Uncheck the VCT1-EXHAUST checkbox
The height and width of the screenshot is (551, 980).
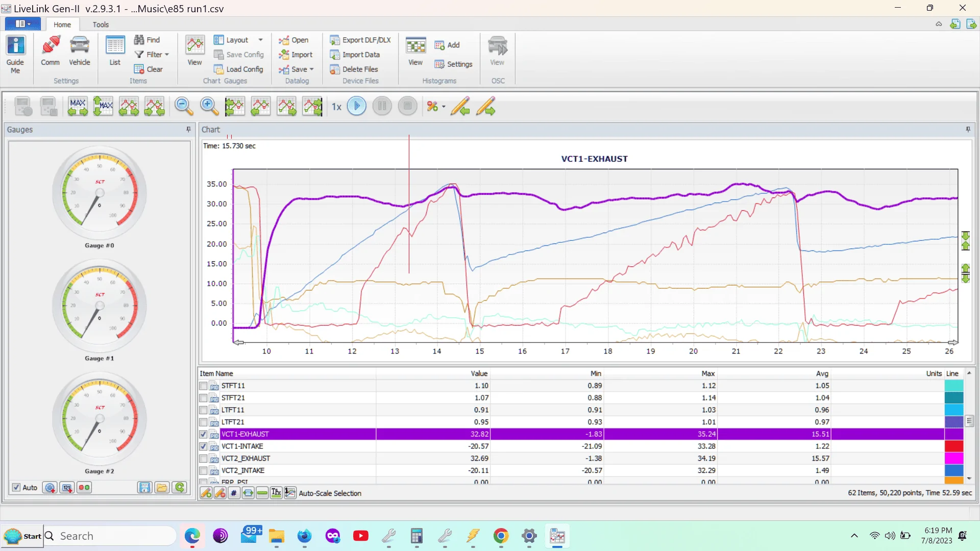click(204, 435)
